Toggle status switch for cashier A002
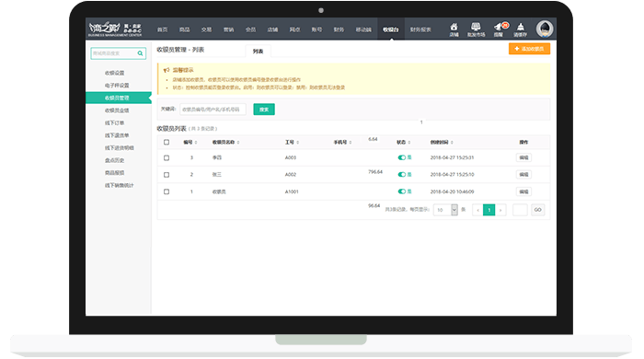Screen dimensions: 644x359 click(402, 175)
